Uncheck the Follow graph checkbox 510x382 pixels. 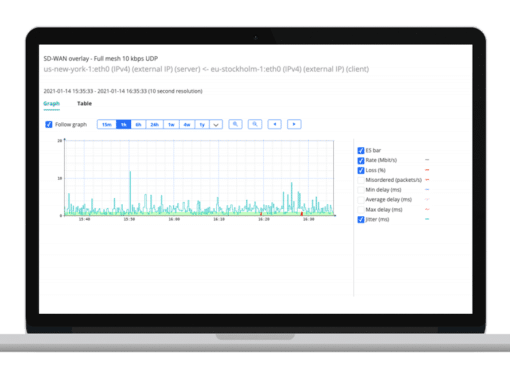[49, 124]
